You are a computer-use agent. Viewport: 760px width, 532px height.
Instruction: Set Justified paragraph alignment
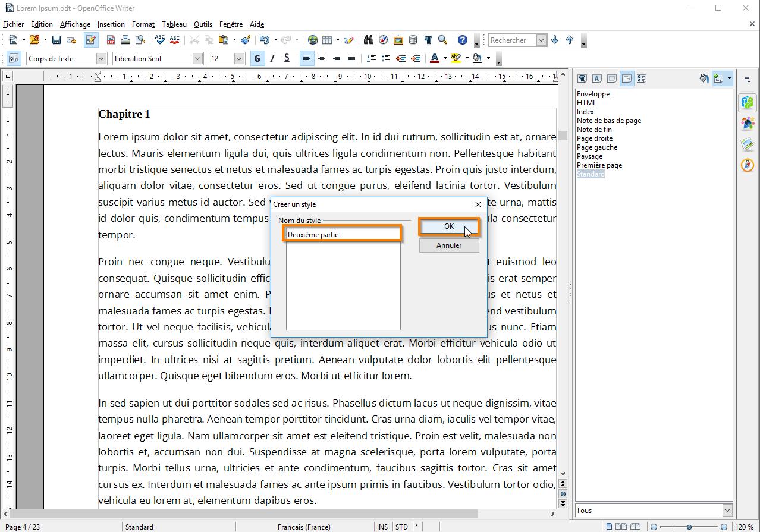[x=351, y=58]
